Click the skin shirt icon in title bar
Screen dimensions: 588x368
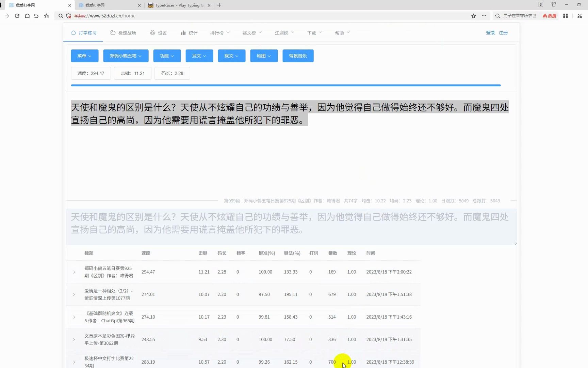tap(554, 4)
